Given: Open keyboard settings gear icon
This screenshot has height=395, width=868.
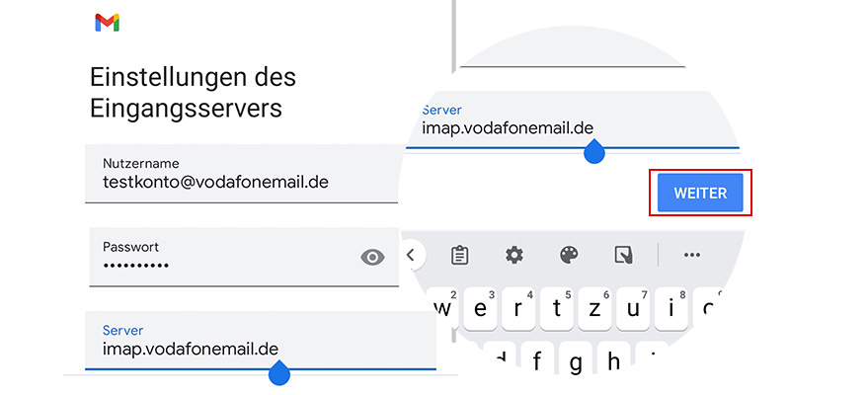Looking at the screenshot, I should click(x=513, y=256).
